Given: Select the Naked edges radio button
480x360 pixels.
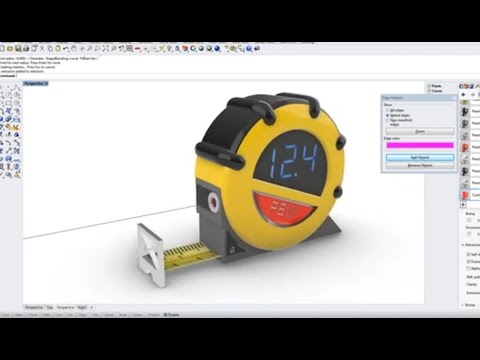Looking at the screenshot, I should tap(388, 115).
